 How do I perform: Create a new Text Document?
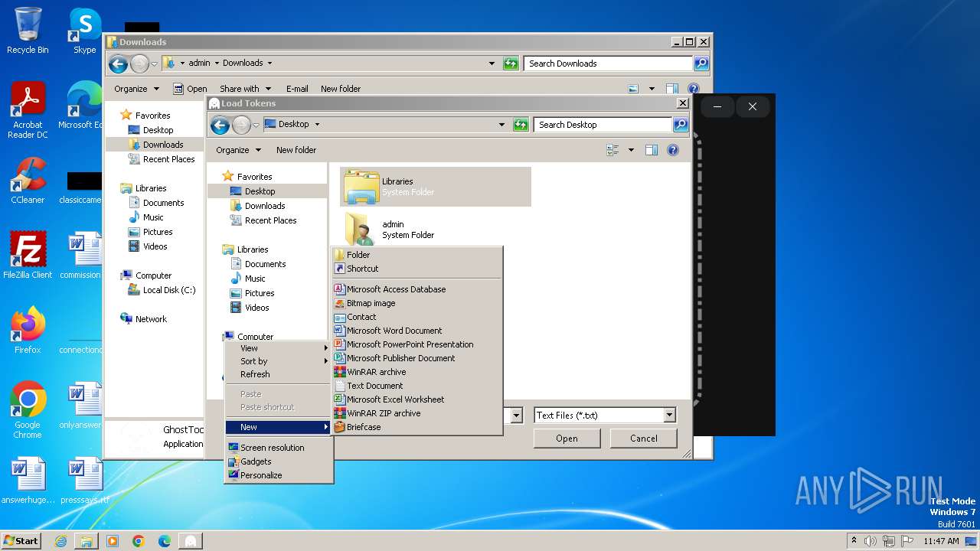(x=417, y=386)
